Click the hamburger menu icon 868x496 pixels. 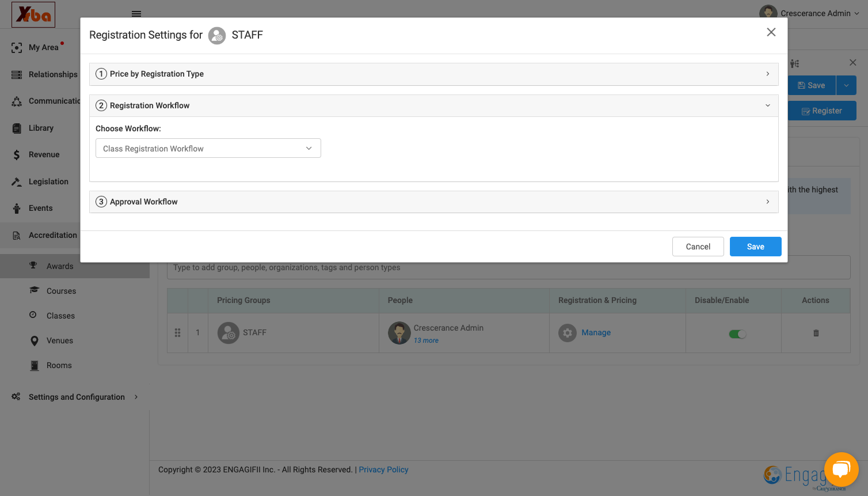point(136,14)
